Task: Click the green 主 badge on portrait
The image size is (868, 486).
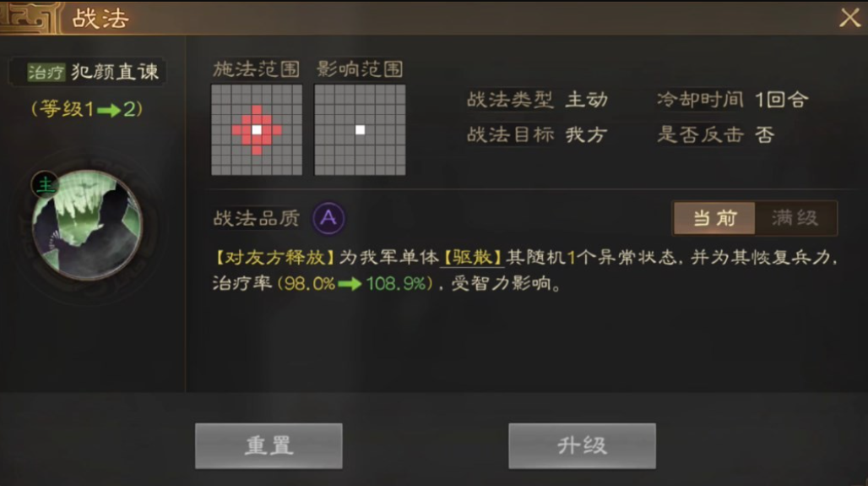Action: tap(45, 184)
